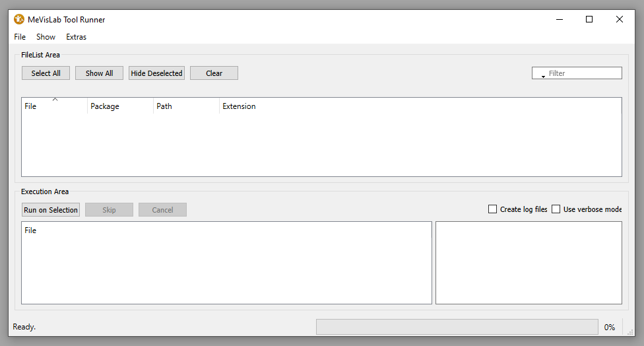Open the Show menu
Screen dimensions: 644x346
(x=46, y=37)
